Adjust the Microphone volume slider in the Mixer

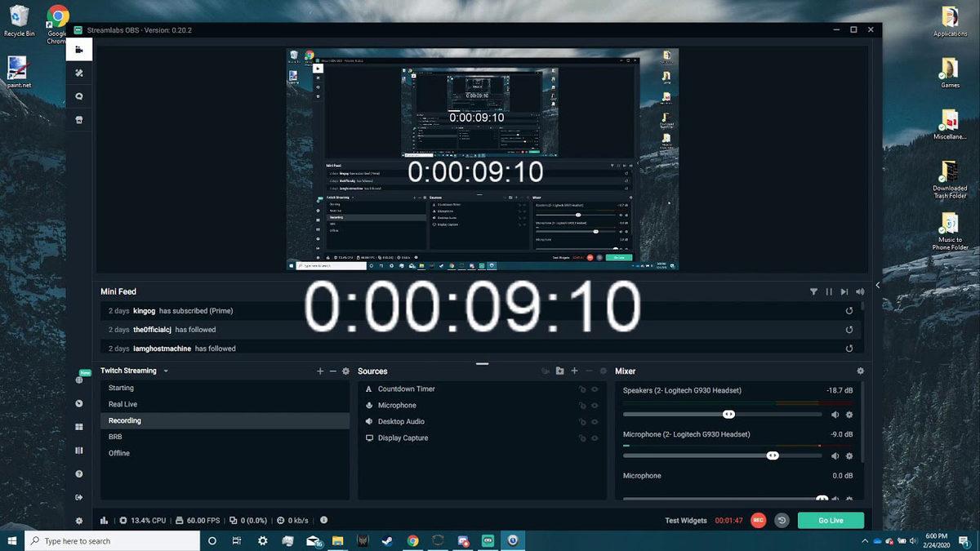click(773, 455)
